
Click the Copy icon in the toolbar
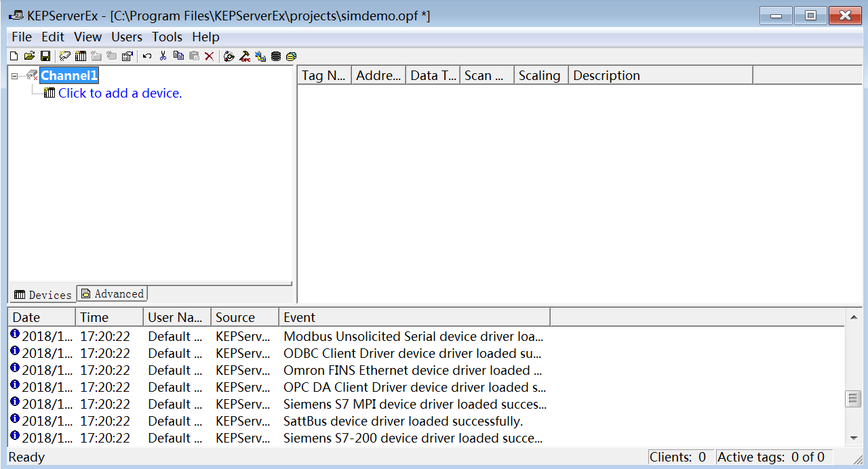click(178, 56)
